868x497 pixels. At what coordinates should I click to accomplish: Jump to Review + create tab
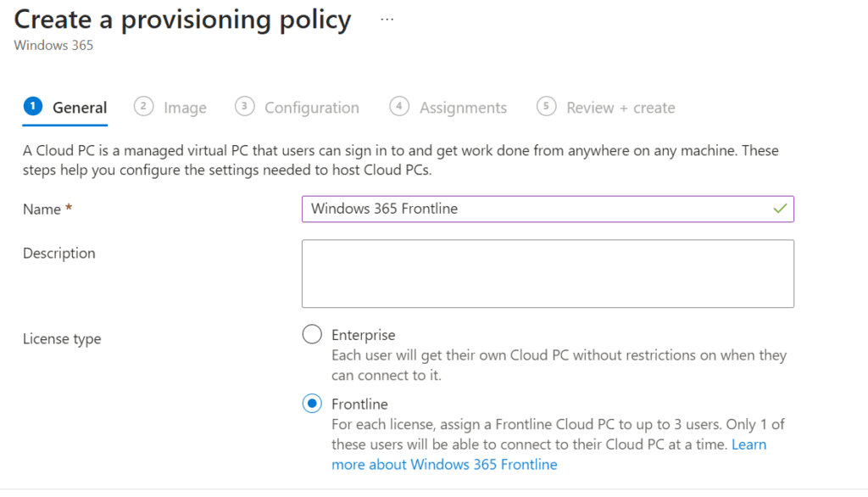click(605, 108)
